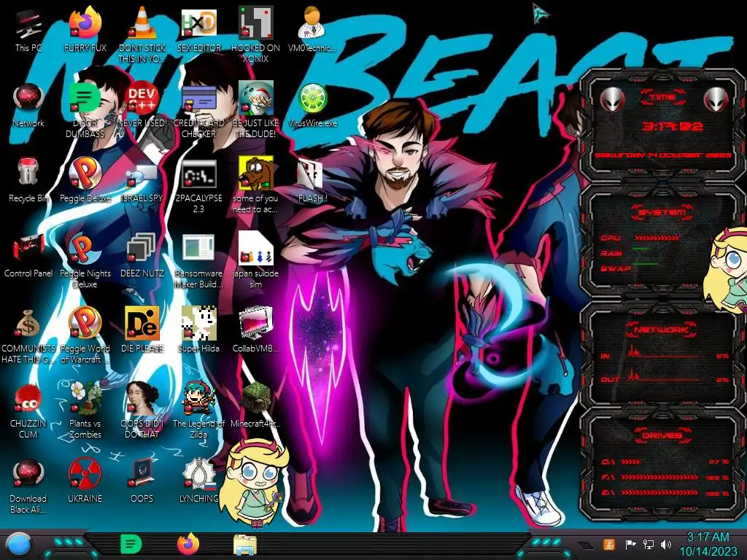This screenshot has height=560, width=747.
Task: Select VirusWire.exe lime icon
Action: 312,106
